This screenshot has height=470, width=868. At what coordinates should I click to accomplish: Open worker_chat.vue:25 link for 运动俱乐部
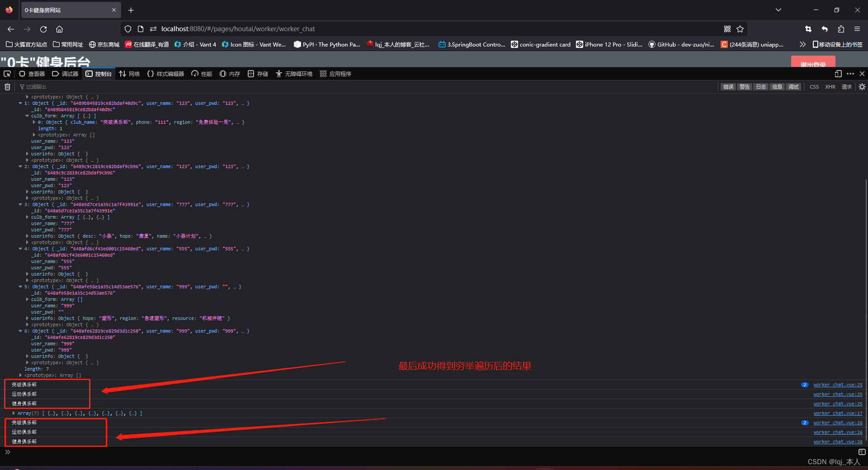click(x=838, y=395)
